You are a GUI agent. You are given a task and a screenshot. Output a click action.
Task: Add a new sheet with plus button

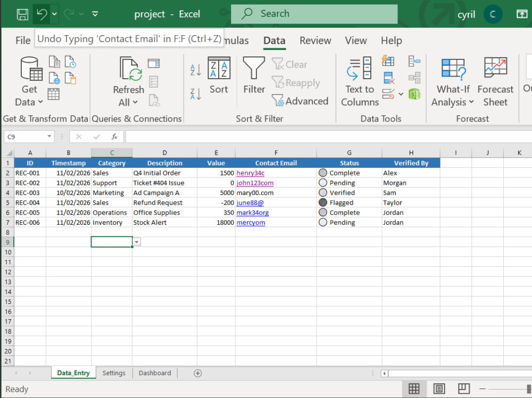click(x=197, y=373)
